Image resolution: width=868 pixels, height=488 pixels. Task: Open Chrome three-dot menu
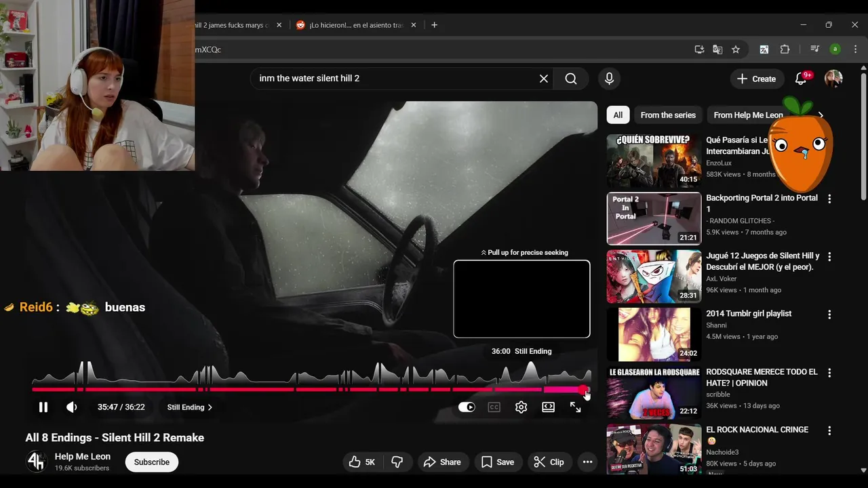pyautogui.click(x=856, y=49)
